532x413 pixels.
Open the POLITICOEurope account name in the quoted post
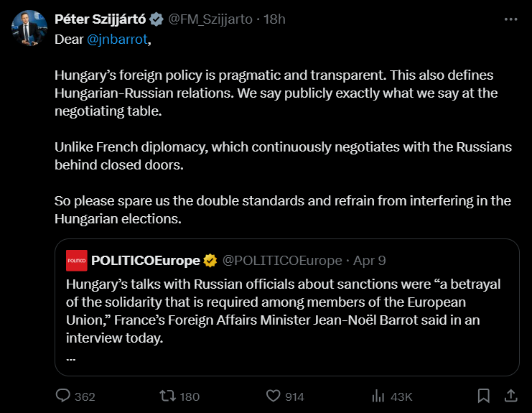coord(146,260)
